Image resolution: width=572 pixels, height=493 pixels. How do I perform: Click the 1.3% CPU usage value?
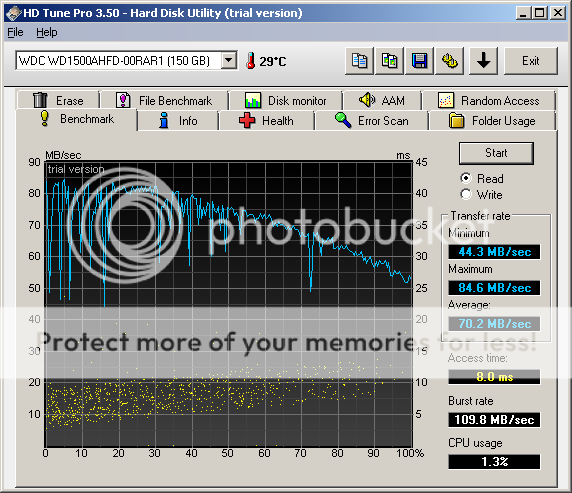tap(494, 462)
